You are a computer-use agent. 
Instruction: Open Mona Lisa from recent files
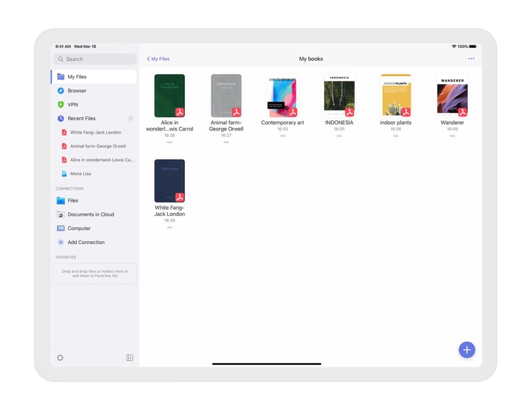coord(81,174)
